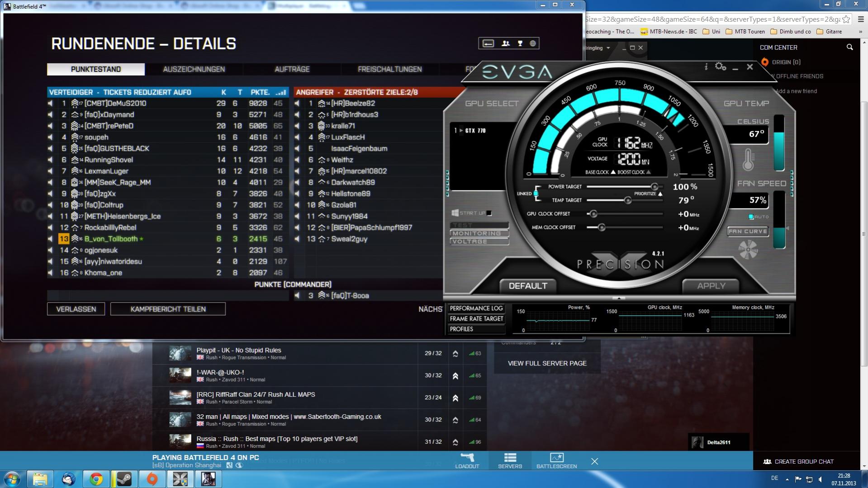
Task: Switch to the Auszeichnungen tab
Action: [x=194, y=69]
